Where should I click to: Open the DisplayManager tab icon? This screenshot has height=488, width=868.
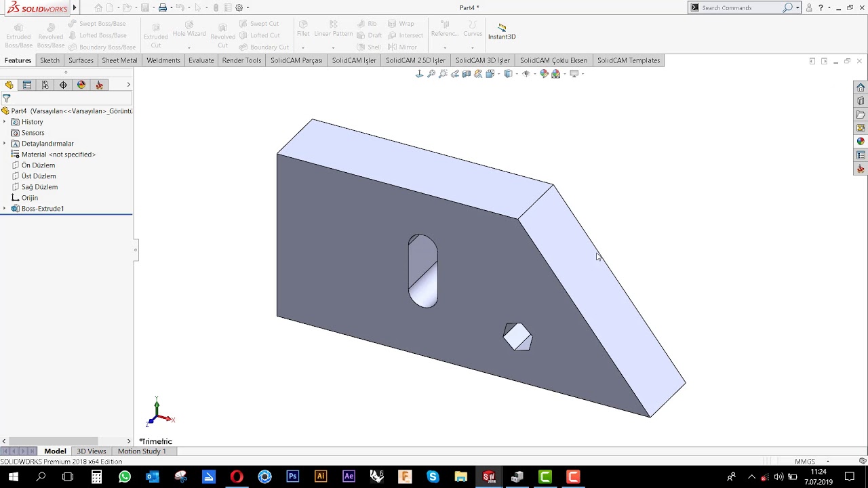(x=81, y=85)
